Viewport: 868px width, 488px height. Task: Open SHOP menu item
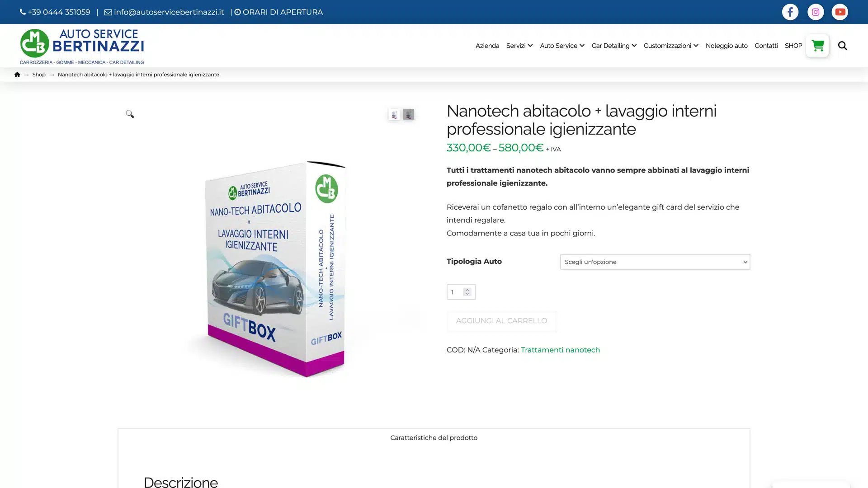pos(793,46)
